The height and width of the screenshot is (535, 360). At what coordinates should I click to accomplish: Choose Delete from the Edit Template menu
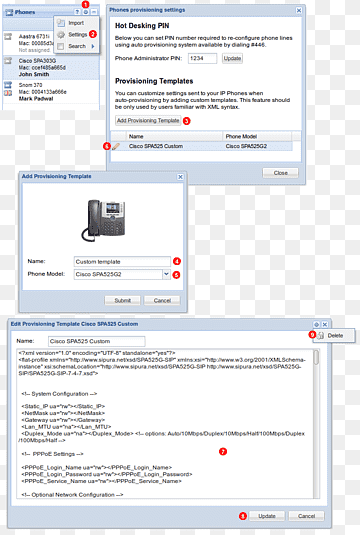[x=335, y=336]
